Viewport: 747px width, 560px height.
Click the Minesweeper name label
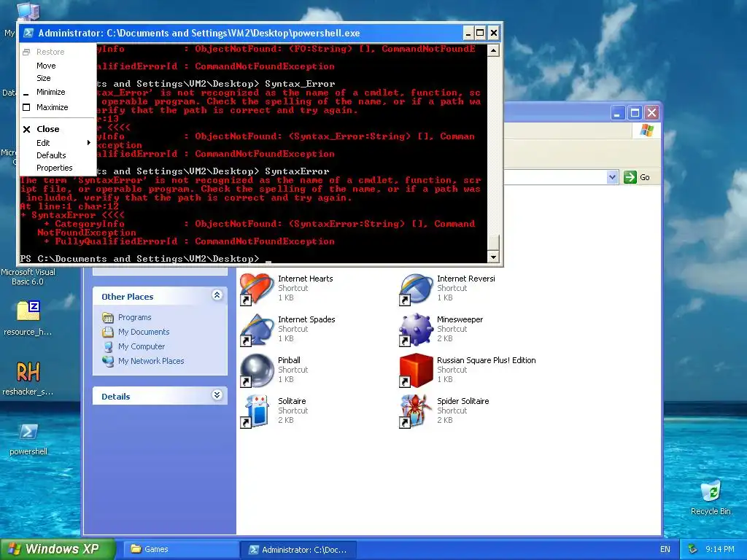click(460, 319)
